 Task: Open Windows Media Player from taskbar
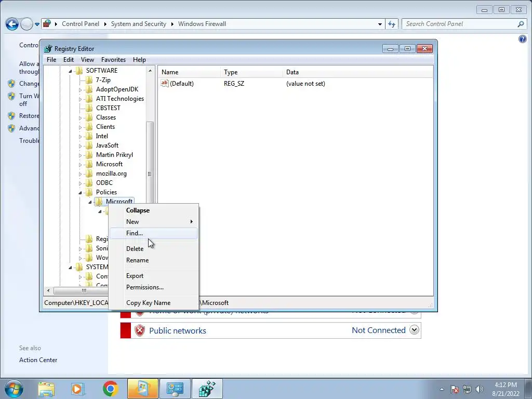pyautogui.click(x=78, y=389)
